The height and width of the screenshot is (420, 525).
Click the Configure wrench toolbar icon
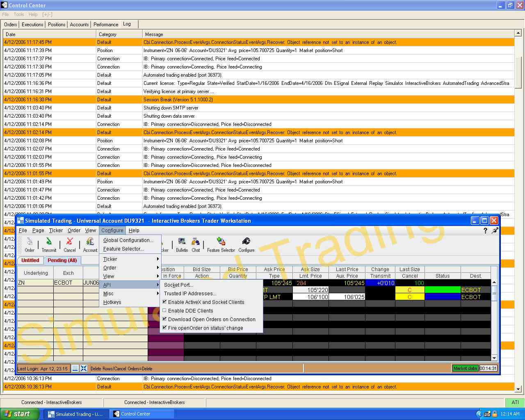pos(246,244)
